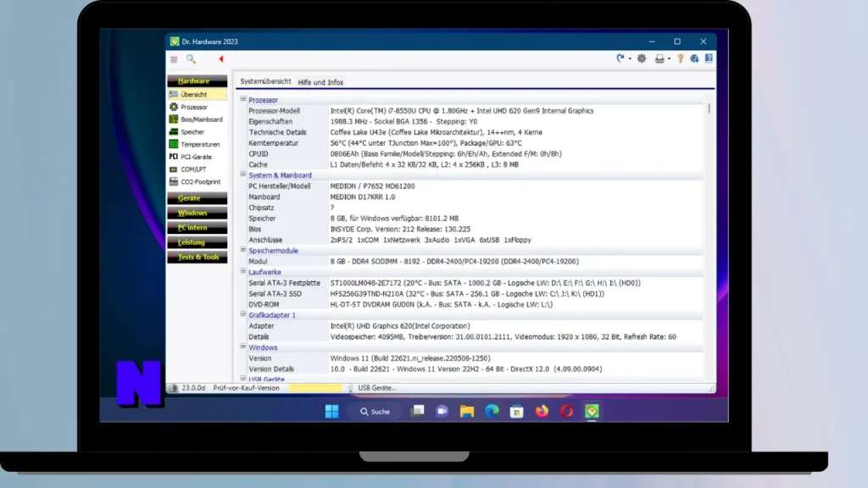Click the yellow progress bar in status bar
868x488 pixels.
[x=315, y=388]
